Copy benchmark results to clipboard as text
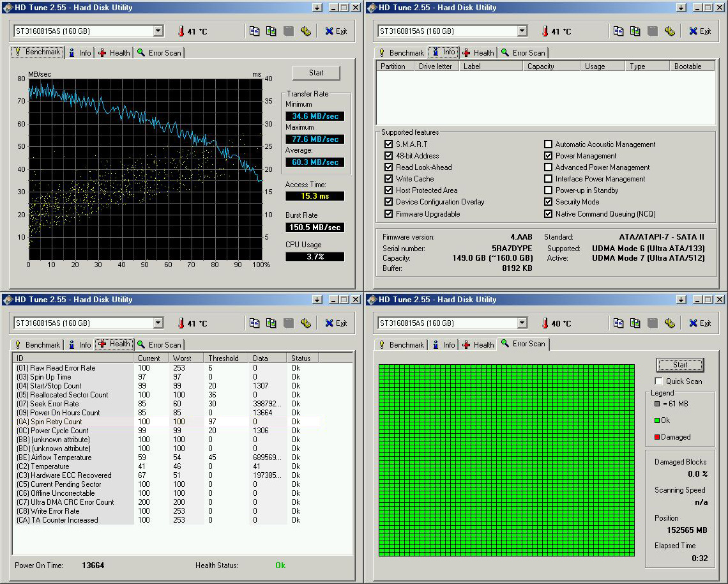This screenshot has height=584, width=728. (255, 31)
